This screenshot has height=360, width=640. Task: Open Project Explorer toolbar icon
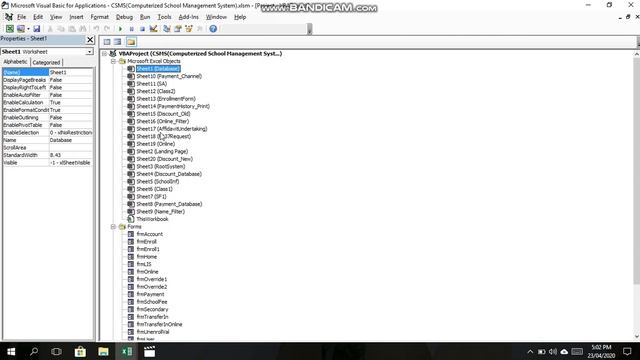coord(167,29)
